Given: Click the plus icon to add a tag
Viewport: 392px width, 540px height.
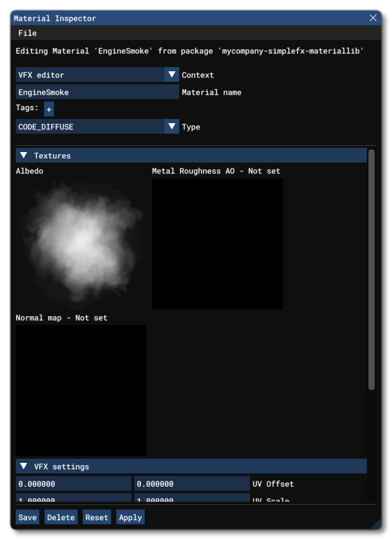Looking at the screenshot, I should coord(49,110).
